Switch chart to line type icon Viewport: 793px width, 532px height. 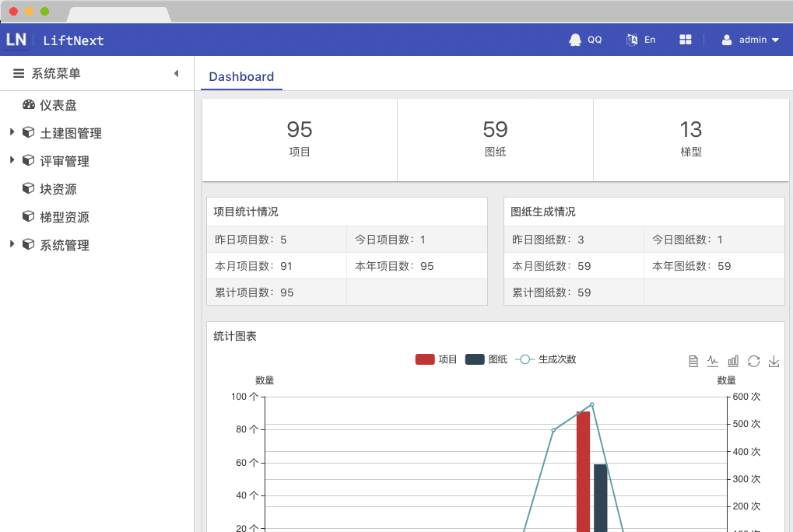point(713,361)
